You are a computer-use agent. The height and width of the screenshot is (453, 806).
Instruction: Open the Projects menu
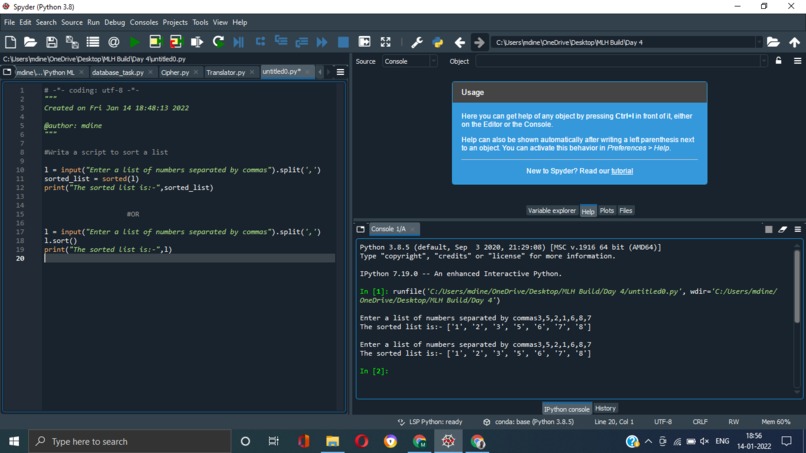(x=175, y=22)
